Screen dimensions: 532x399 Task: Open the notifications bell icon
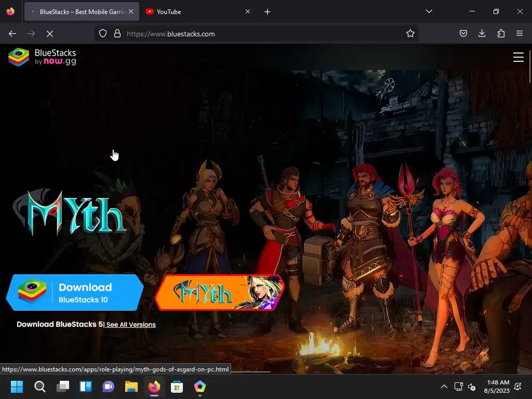518,387
